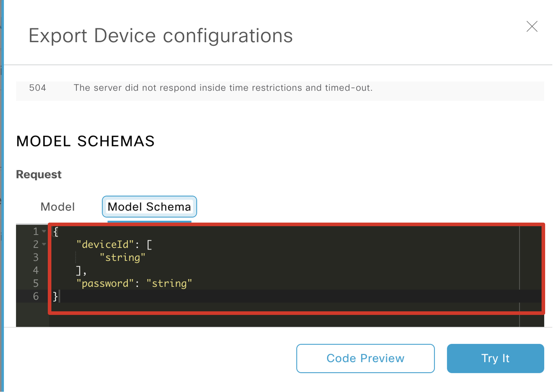Select the deviceId key in the editor
Viewport: 555px width, 392px height.
106,244
